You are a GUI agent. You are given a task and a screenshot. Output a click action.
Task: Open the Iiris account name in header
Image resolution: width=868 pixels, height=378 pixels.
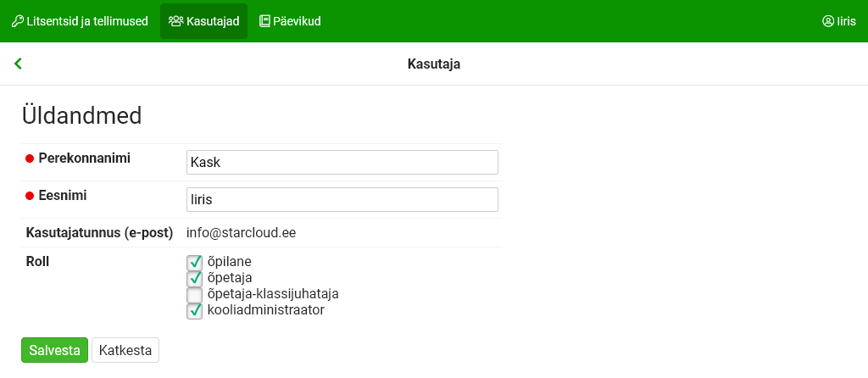(846, 21)
